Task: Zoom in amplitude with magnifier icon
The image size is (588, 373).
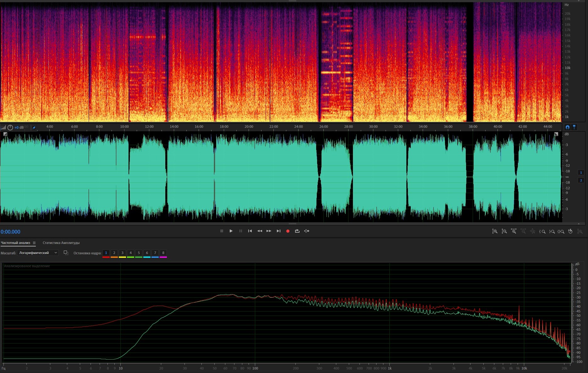Action: click(x=495, y=231)
